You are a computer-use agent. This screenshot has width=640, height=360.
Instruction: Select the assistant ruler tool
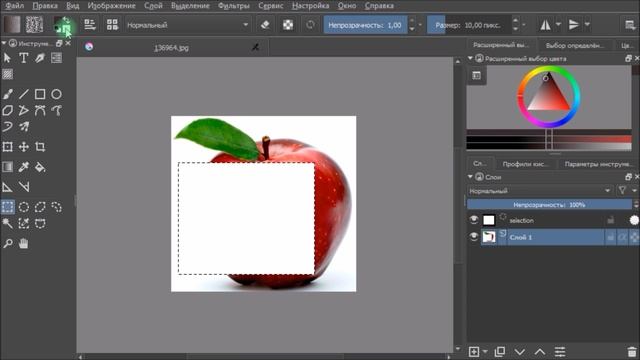coord(7,187)
